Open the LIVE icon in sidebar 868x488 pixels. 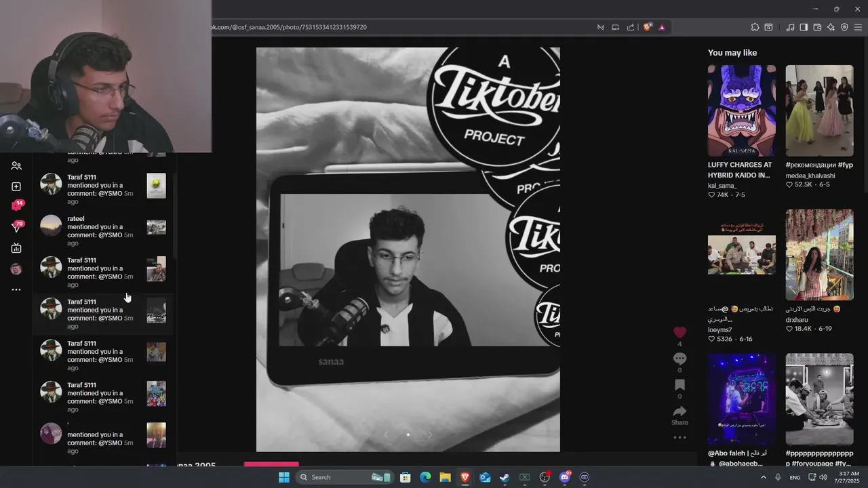click(x=16, y=248)
